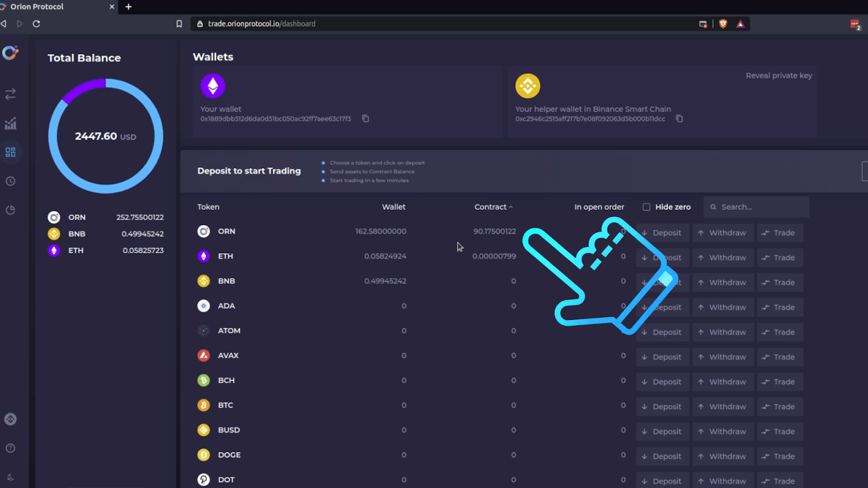The height and width of the screenshot is (488, 868).
Task: Deposit AVAX to contract
Action: click(x=662, y=357)
